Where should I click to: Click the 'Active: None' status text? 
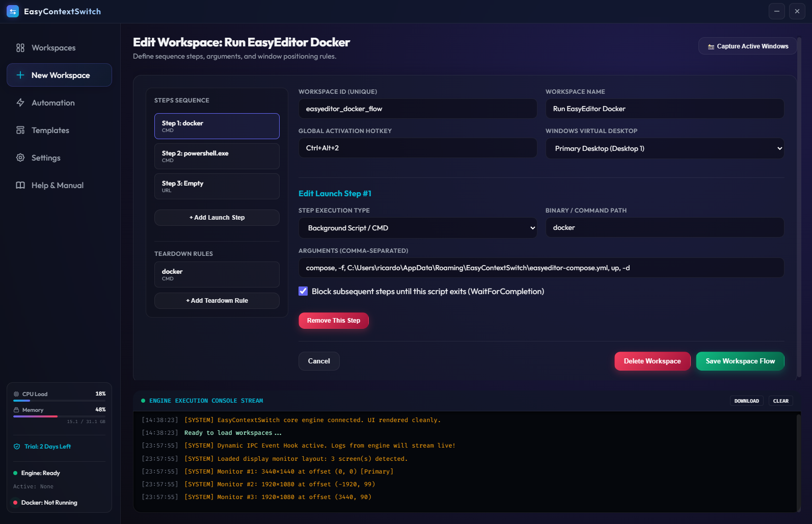(x=33, y=487)
